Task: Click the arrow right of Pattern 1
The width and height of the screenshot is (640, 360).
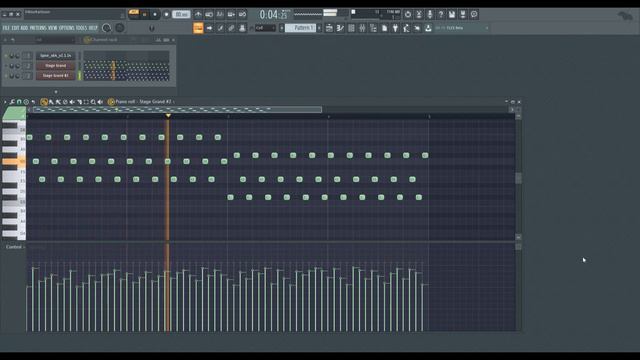Action: coord(319,28)
